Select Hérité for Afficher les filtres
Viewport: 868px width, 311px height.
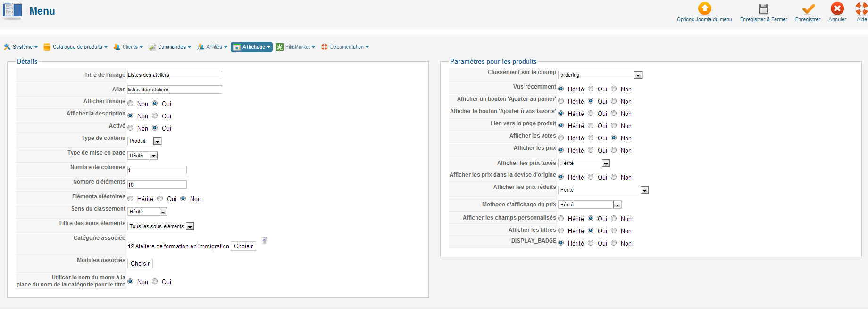[x=561, y=230]
